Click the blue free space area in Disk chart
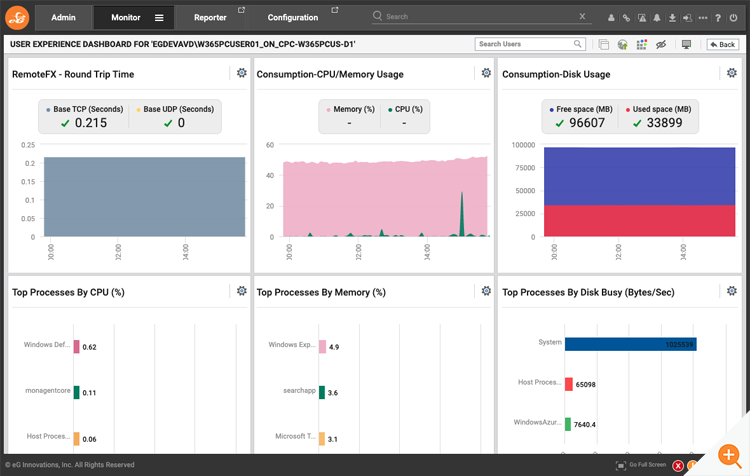 (x=640, y=177)
